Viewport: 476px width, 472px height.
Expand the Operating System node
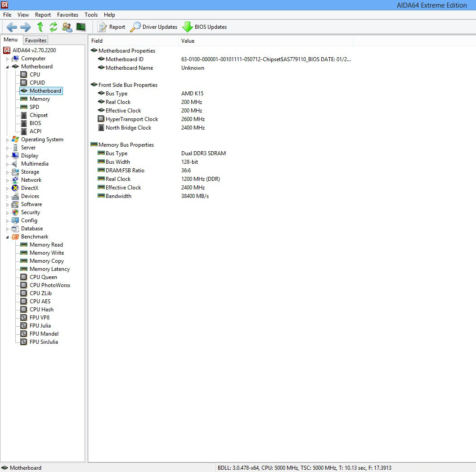[x=7, y=140]
